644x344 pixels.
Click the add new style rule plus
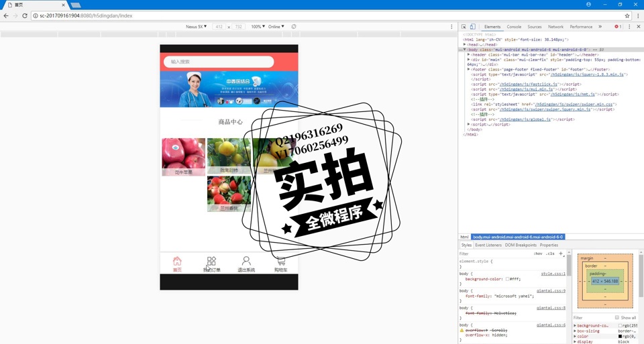(561, 253)
